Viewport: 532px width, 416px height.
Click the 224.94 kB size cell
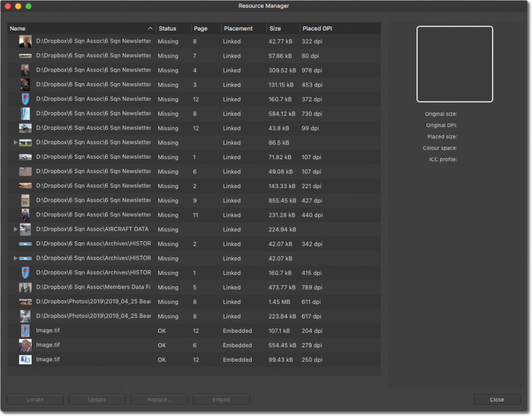click(282, 230)
